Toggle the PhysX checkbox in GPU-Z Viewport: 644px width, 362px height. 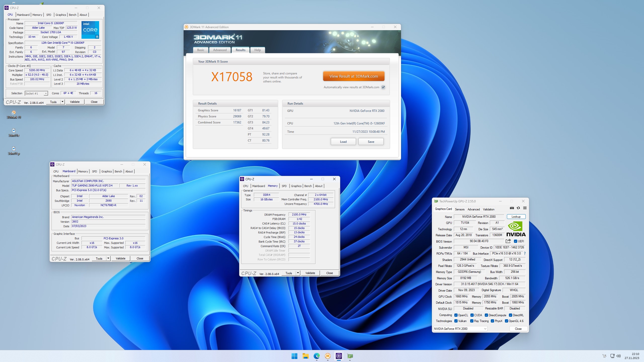tap(492, 321)
